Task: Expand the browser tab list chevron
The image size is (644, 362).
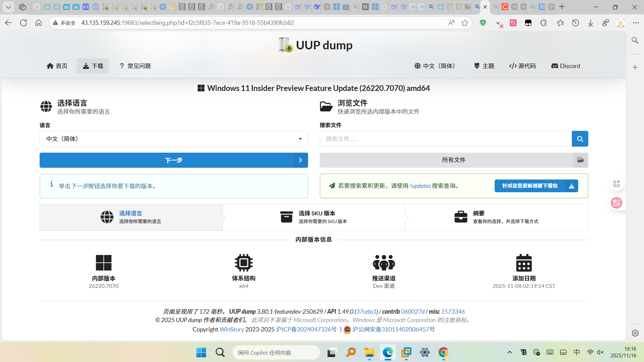Action: (8, 7)
